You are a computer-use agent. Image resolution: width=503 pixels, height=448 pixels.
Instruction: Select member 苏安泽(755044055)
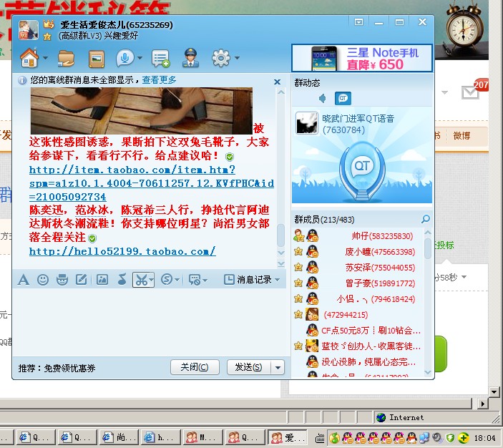pos(358,268)
